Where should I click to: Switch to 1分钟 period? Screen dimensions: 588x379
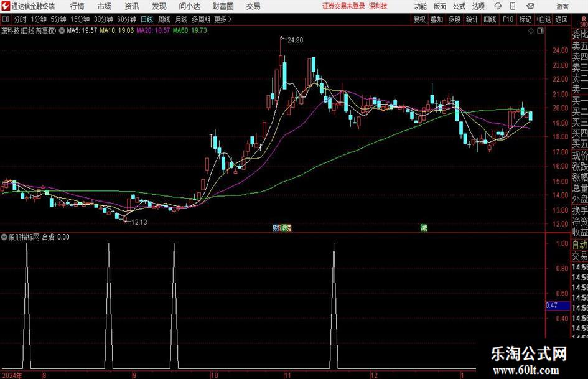39,19
